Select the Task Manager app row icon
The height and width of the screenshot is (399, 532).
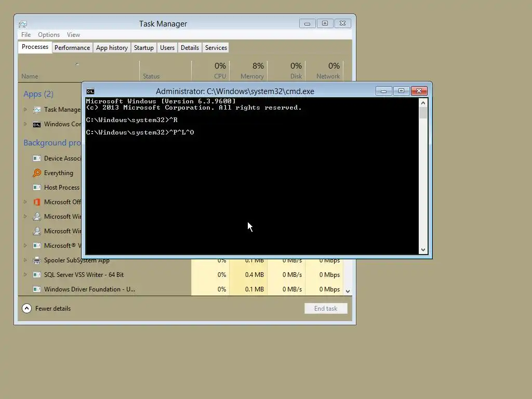37,110
